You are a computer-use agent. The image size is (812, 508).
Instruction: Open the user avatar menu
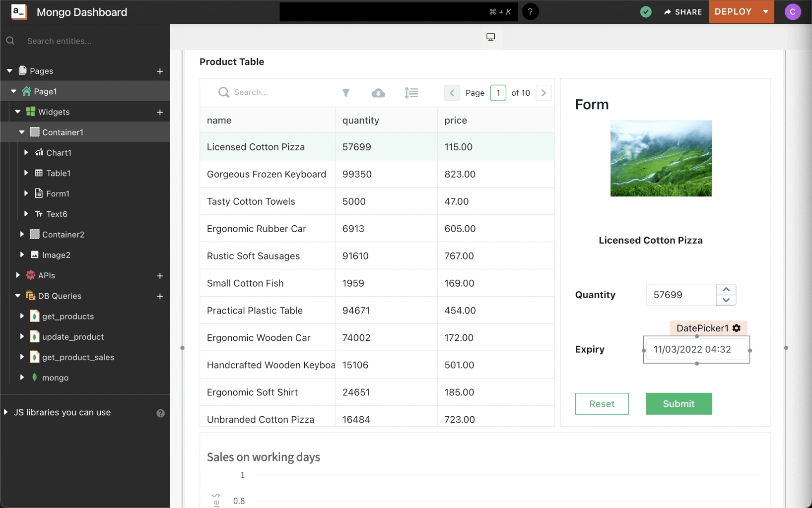(793, 11)
